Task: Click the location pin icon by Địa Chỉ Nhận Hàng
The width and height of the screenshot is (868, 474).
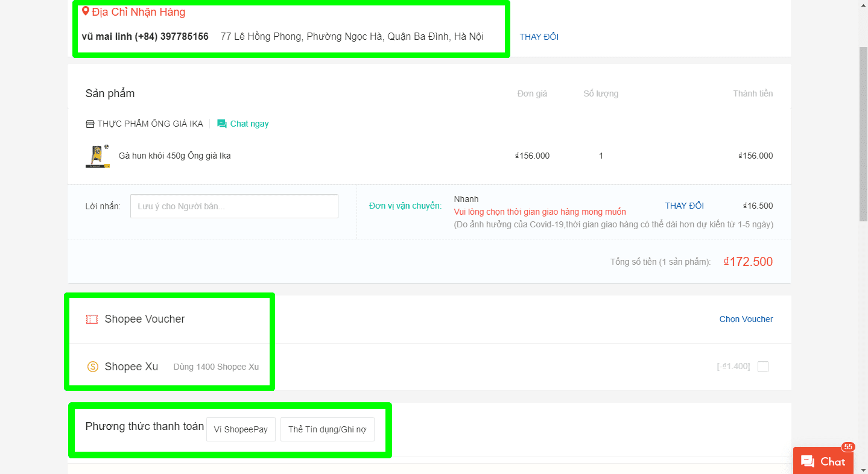Action: [x=86, y=11]
